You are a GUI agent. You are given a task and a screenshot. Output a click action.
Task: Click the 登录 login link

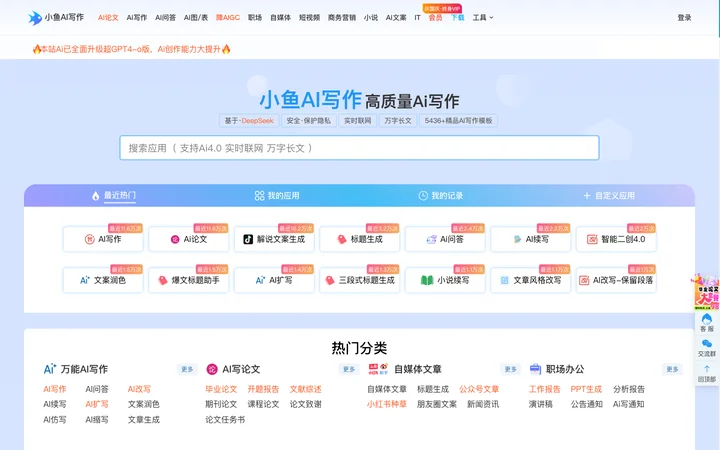click(x=684, y=17)
